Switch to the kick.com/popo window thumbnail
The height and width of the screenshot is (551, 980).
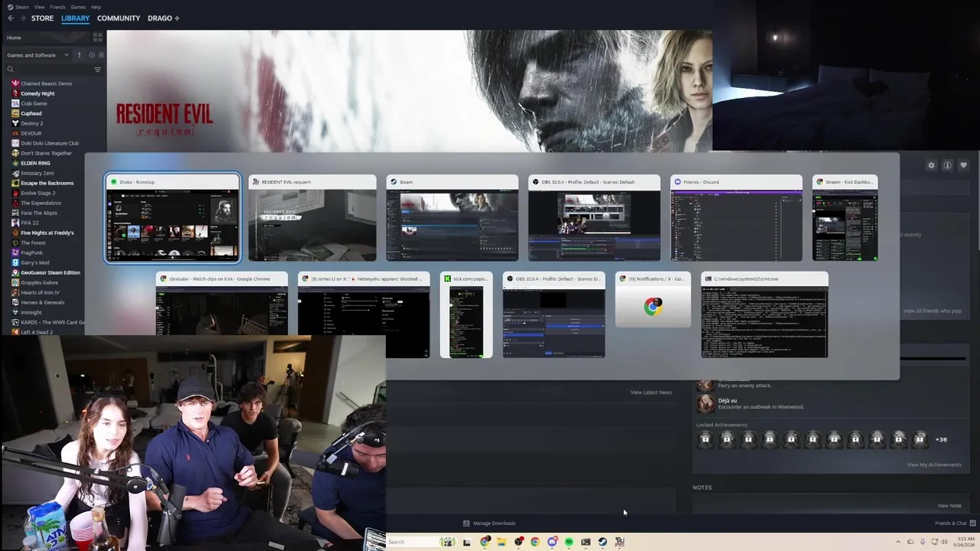466,315
